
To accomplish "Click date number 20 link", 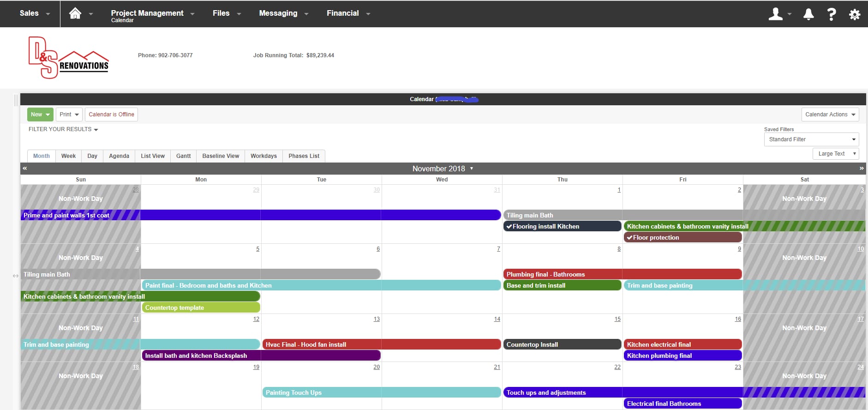I will (377, 367).
